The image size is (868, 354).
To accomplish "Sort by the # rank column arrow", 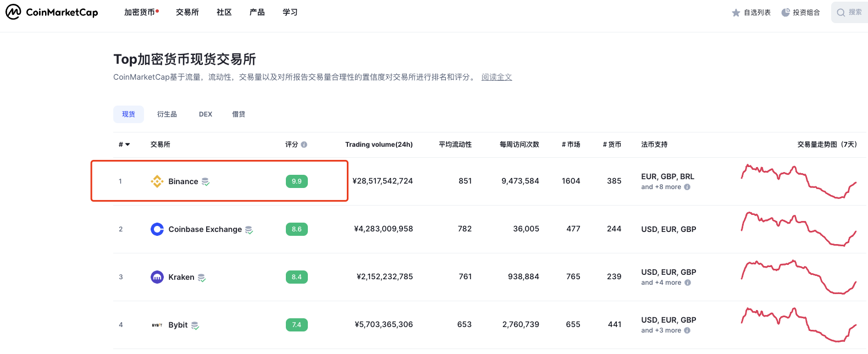I will tap(128, 145).
